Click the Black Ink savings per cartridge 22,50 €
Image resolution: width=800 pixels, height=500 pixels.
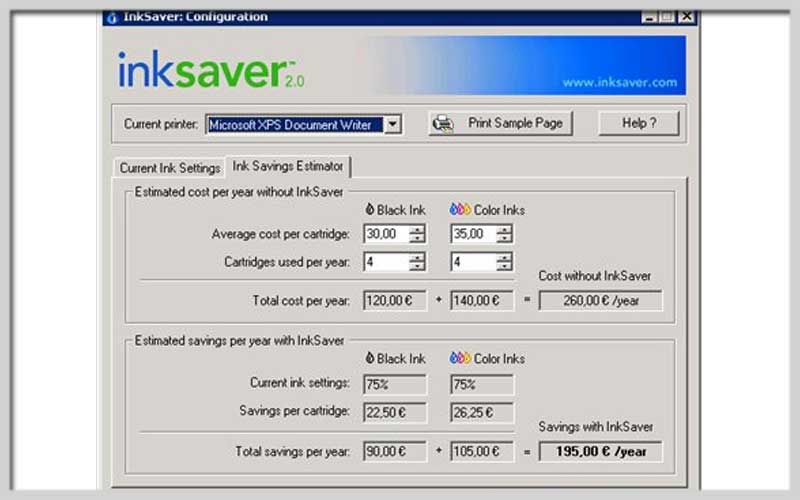395,412
